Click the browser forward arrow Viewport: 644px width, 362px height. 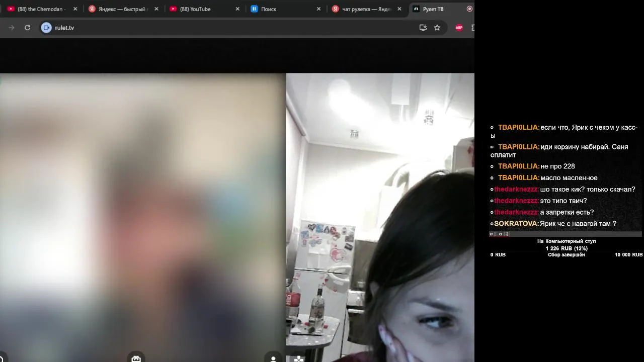[x=12, y=28]
